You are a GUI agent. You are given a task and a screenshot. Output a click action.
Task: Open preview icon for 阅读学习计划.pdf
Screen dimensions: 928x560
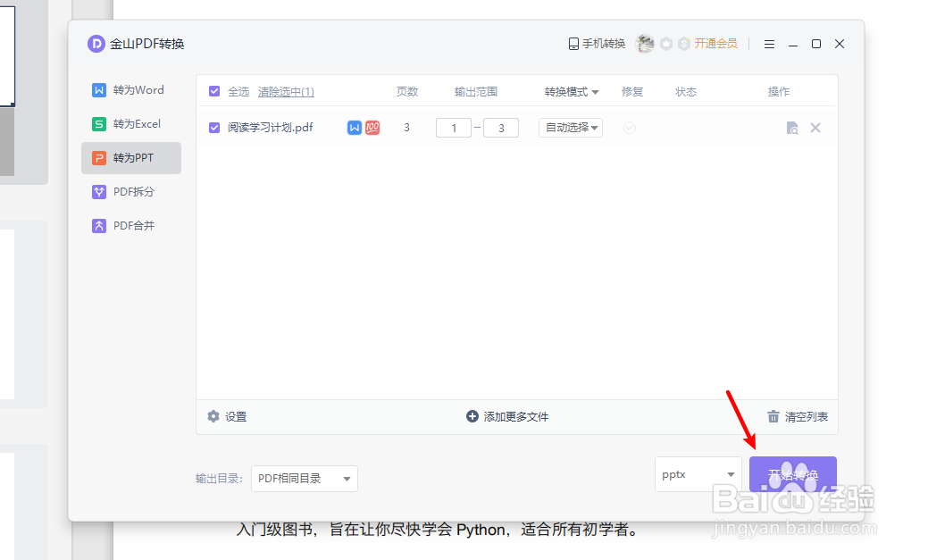click(791, 127)
